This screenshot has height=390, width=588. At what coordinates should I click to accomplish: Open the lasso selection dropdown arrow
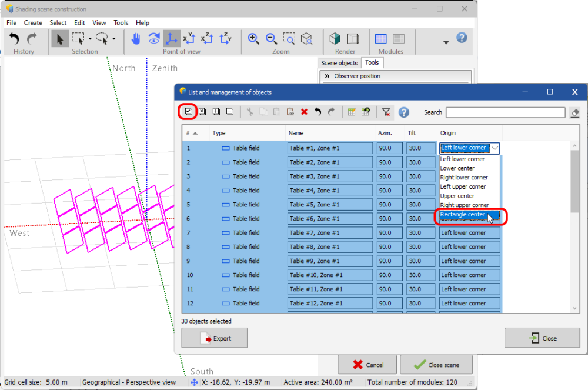click(x=113, y=39)
